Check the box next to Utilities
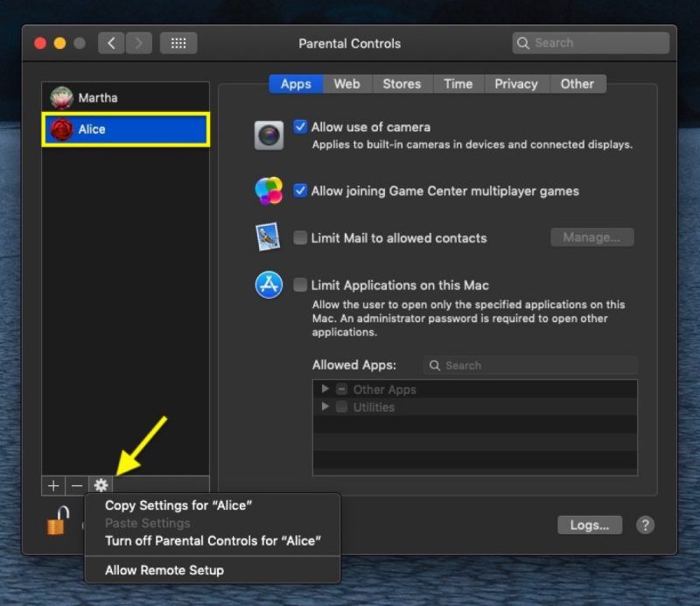This screenshot has height=606, width=700. (x=341, y=406)
